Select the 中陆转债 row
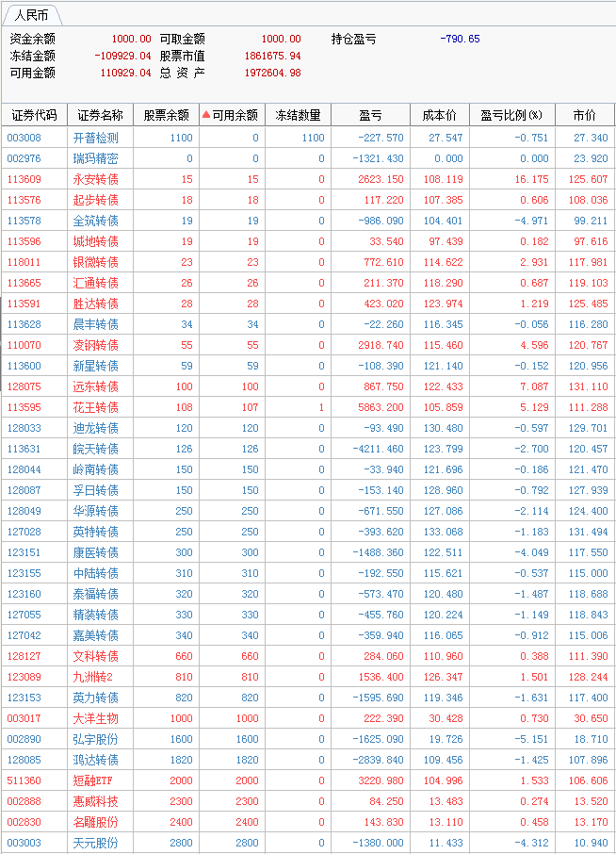This screenshot has height=854, width=616. click(x=308, y=572)
